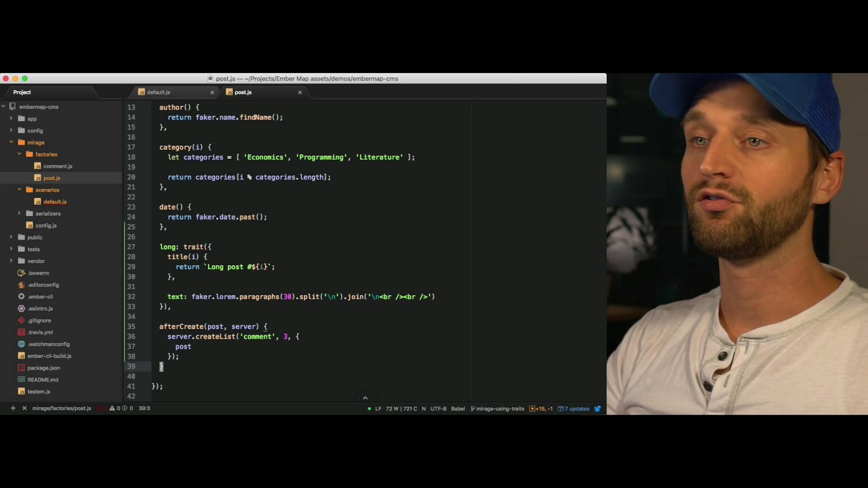The image size is (868, 488).
Task: Click the linter warning triangle icon
Action: coord(112,408)
